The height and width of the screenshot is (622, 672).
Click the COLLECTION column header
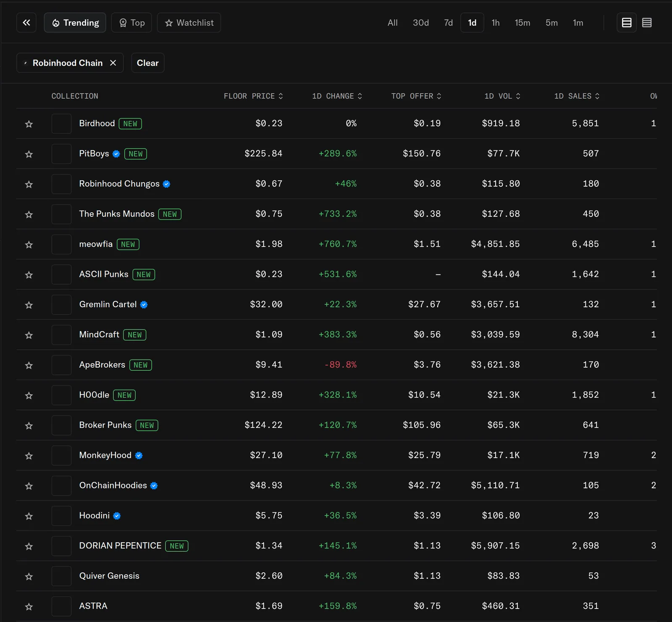click(75, 96)
